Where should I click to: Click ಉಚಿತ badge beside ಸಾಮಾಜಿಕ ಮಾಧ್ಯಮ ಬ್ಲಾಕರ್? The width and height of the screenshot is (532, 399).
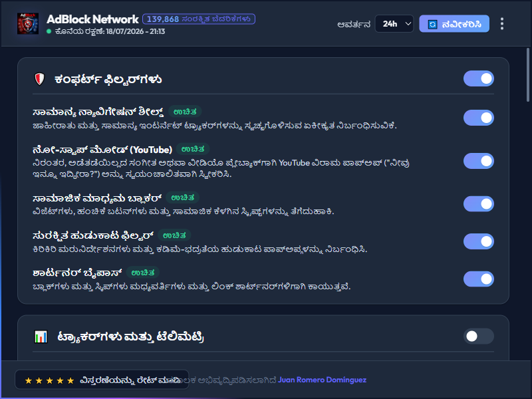(182, 198)
